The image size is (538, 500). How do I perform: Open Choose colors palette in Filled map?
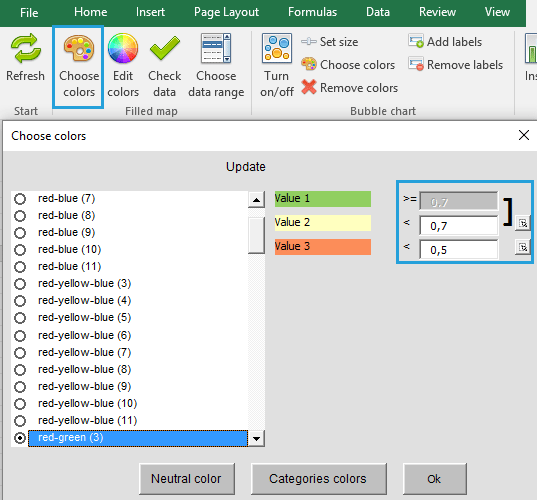pyautogui.click(x=79, y=48)
